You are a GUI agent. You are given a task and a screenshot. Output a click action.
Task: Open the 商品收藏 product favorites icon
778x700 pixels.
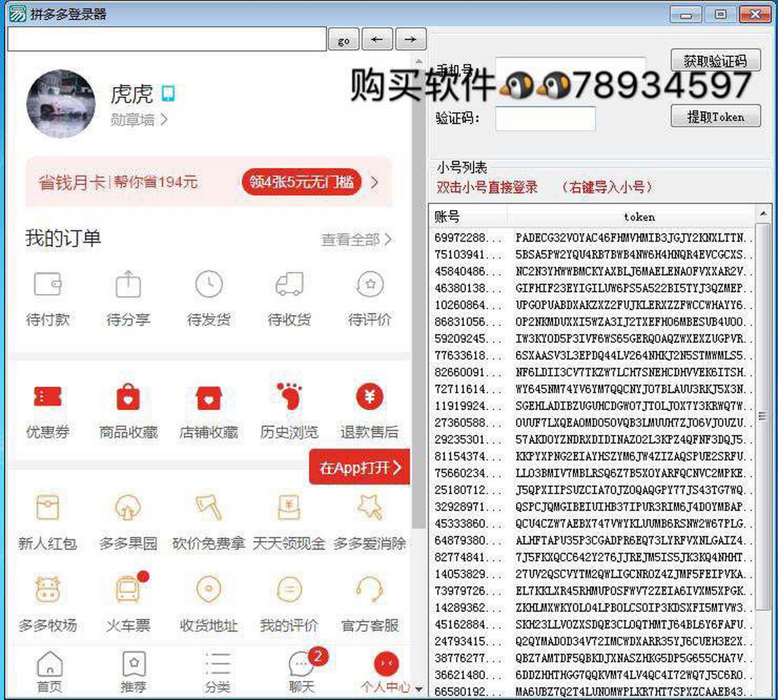128,397
